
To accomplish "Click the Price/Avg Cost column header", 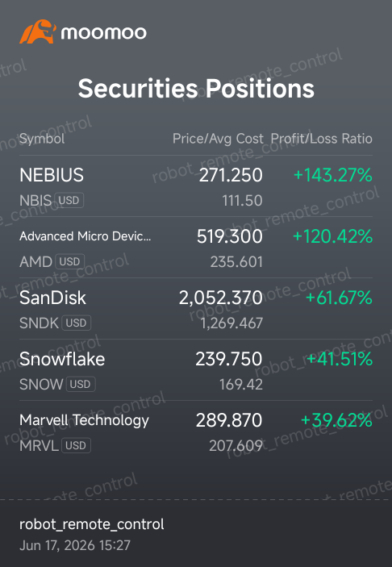I will [218, 139].
